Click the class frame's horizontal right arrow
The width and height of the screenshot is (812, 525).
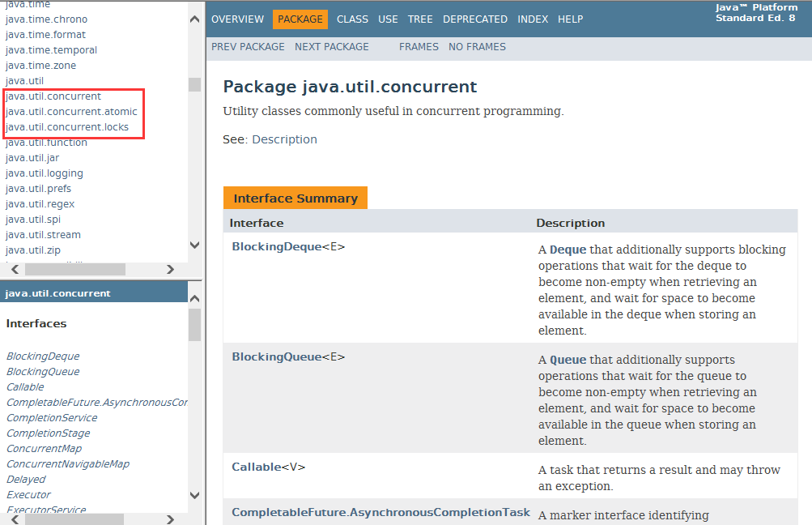tap(170, 519)
